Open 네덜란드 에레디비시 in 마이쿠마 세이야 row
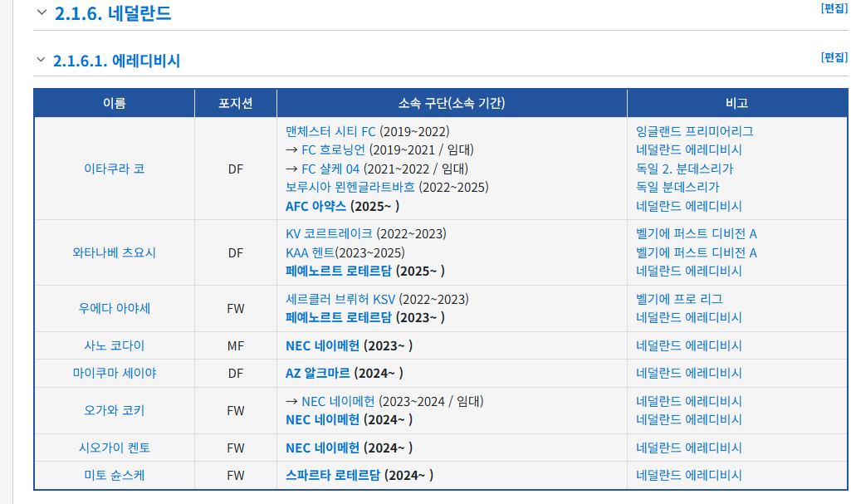 689,374
